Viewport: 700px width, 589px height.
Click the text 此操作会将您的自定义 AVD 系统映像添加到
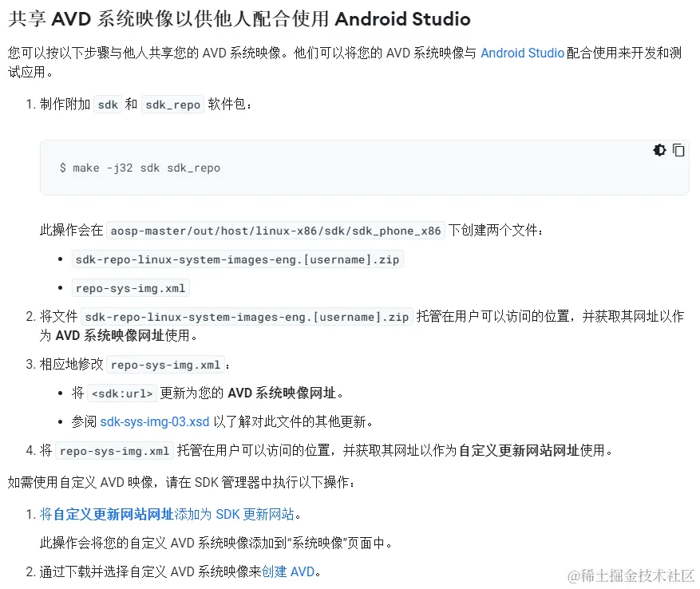[x=216, y=543]
